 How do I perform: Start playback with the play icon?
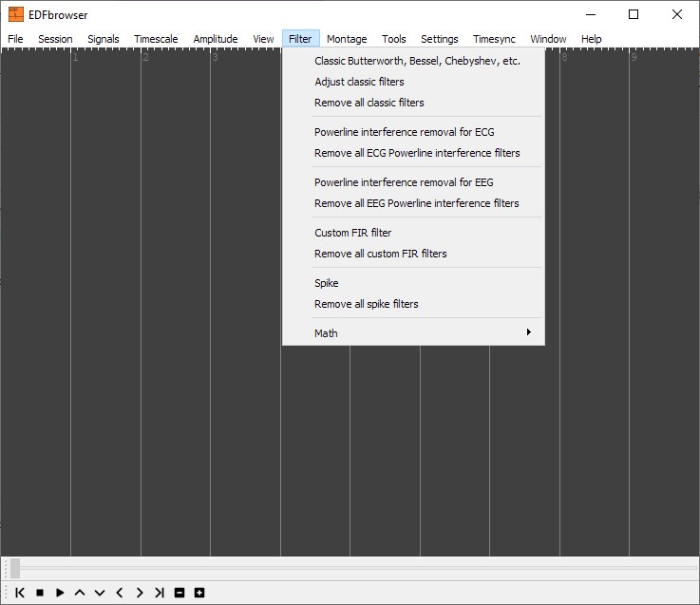[x=60, y=593]
